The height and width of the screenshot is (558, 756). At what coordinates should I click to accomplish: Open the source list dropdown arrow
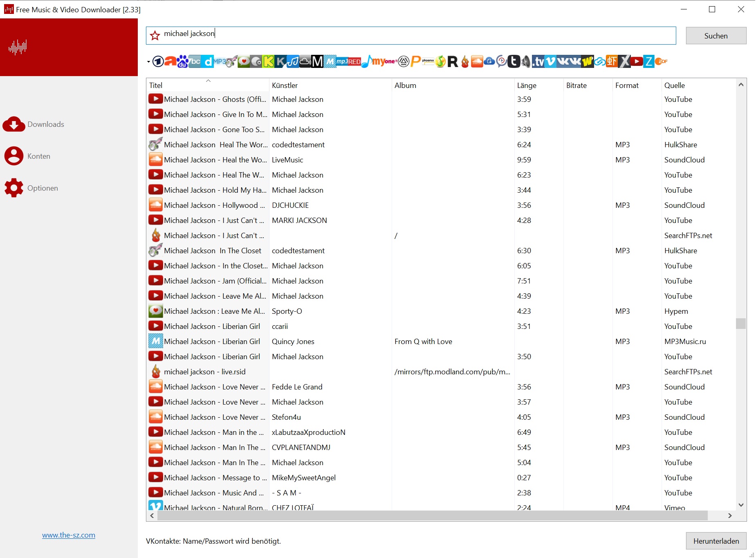click(148, 62)
